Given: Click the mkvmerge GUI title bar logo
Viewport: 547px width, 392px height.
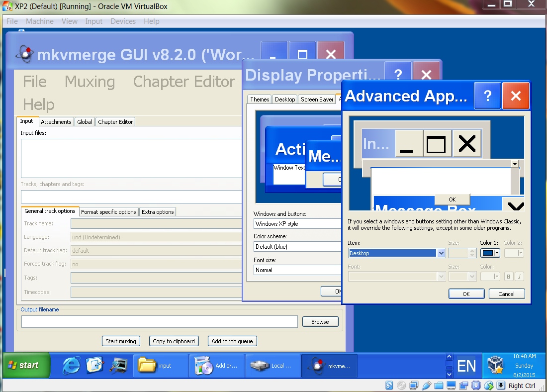Looking at the screenshot, I should 25,54.
